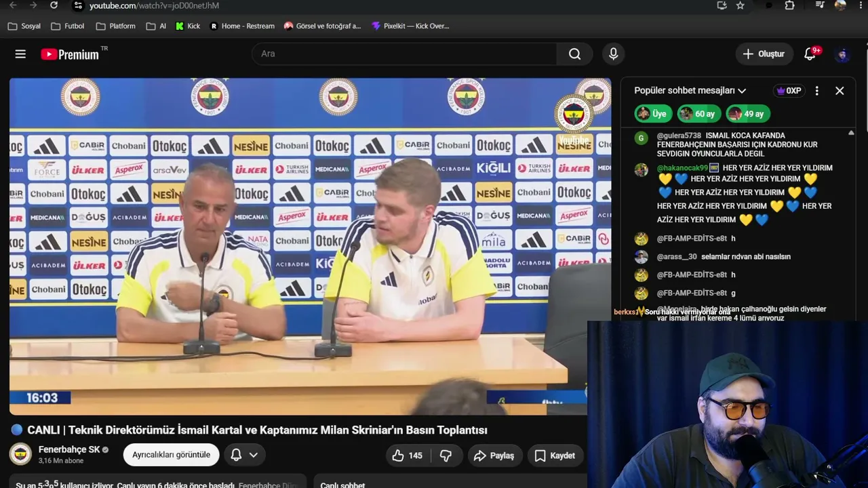Click the green G avatar of @gulera5738
Viewport: 868px width, 488px height.
(x=641, y=138)
